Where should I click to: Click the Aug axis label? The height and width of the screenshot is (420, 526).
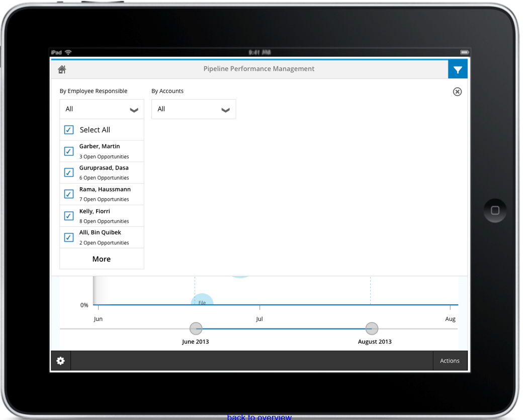click(450, 319)
